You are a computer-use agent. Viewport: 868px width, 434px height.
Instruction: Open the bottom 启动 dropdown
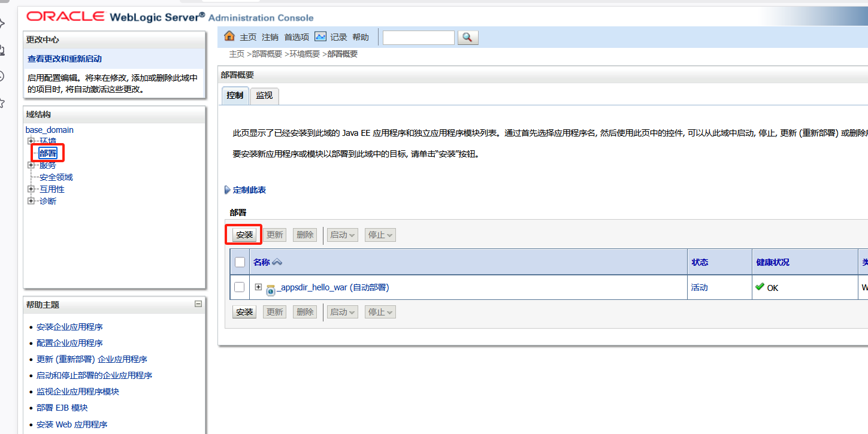343,312
